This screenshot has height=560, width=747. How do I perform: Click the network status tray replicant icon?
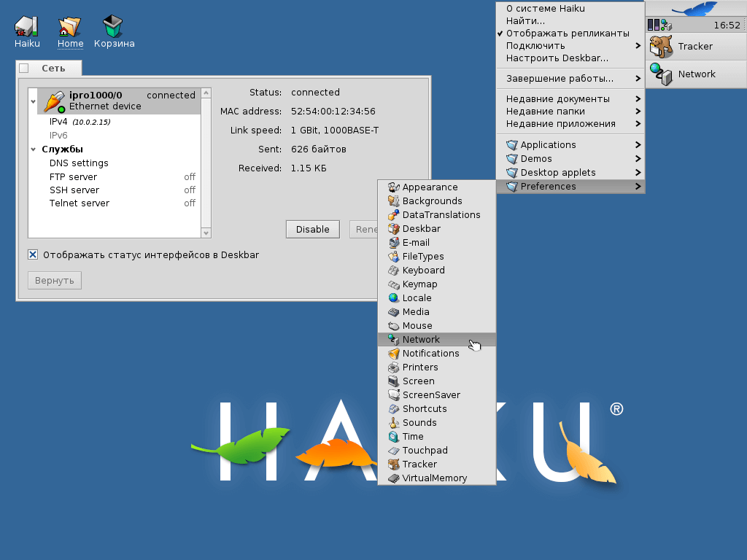[x=666, y=25]
